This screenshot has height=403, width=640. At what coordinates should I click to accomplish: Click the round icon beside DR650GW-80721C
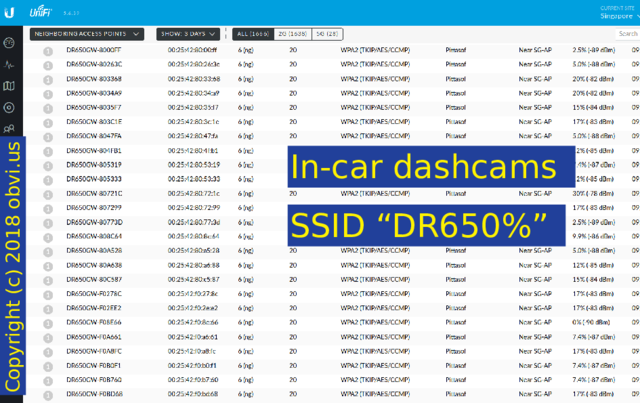(x=48, y=195)
